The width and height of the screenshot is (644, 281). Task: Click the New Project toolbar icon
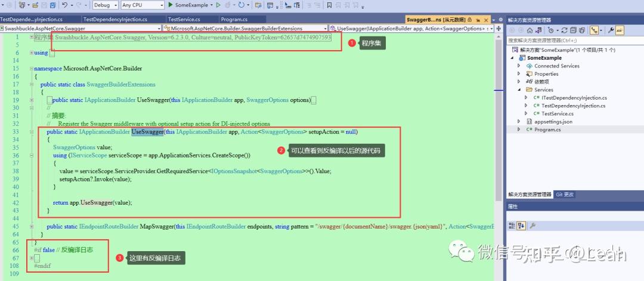(21, 5)
